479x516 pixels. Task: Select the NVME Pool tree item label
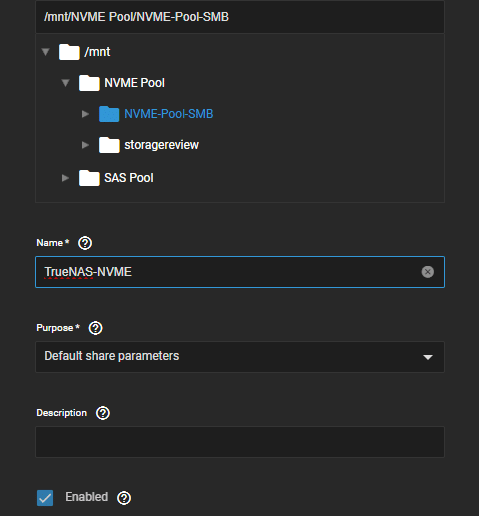click(x=134, y=83)
